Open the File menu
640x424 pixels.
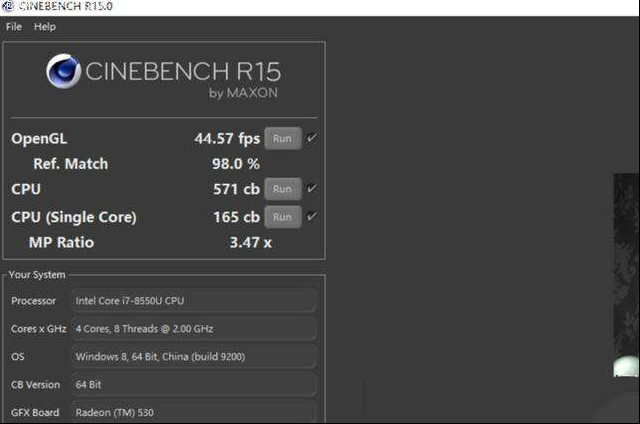13,27
